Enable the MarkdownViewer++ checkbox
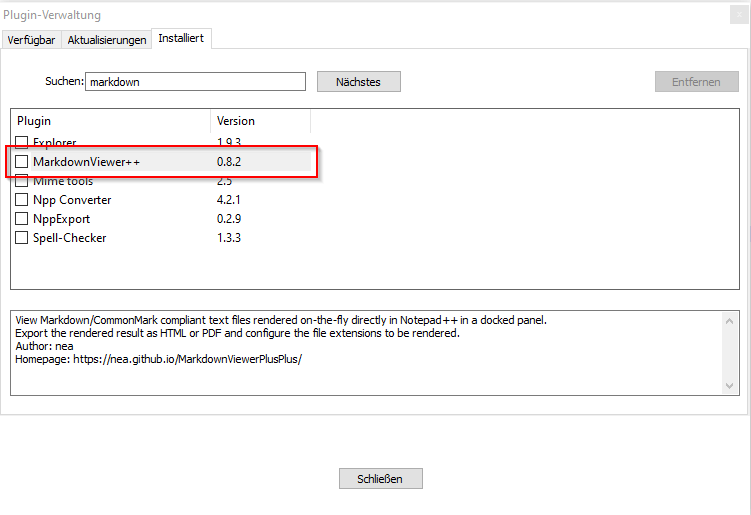Viewport: 751px width, 515px height. [x=22, y=162]
